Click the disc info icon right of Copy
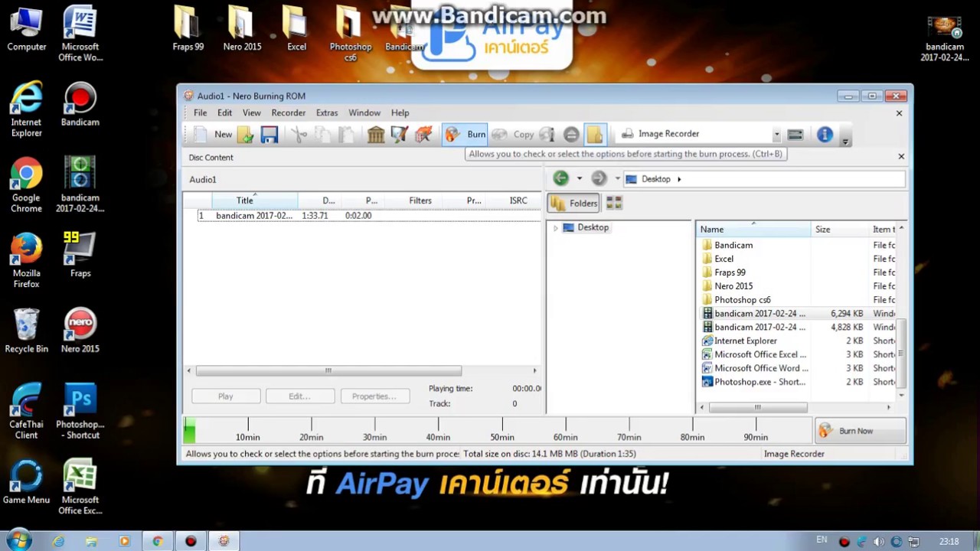This screenshot has height=551, width=980. tap(547, 135)
